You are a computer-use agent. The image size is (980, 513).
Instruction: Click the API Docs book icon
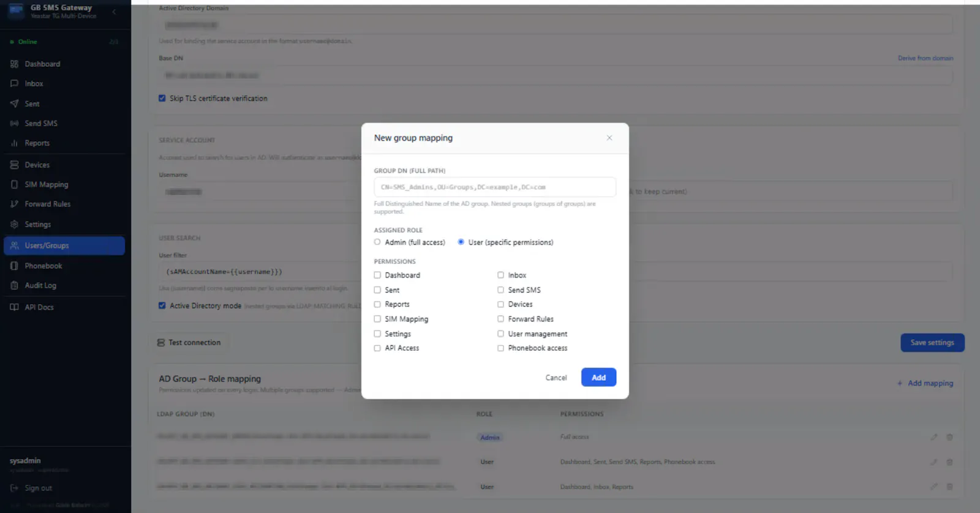[x=14, y=307]
